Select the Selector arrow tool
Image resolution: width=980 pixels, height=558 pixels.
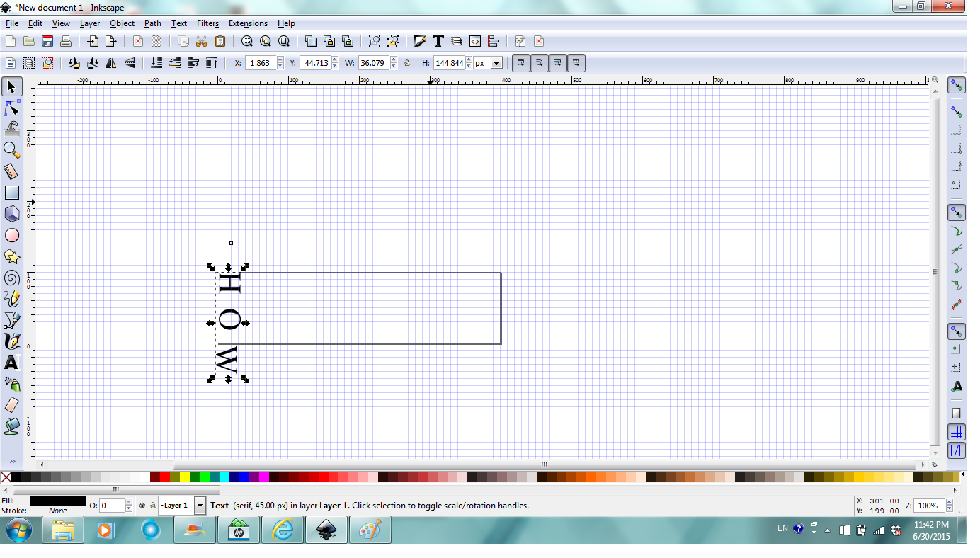[x=12, y=86]
